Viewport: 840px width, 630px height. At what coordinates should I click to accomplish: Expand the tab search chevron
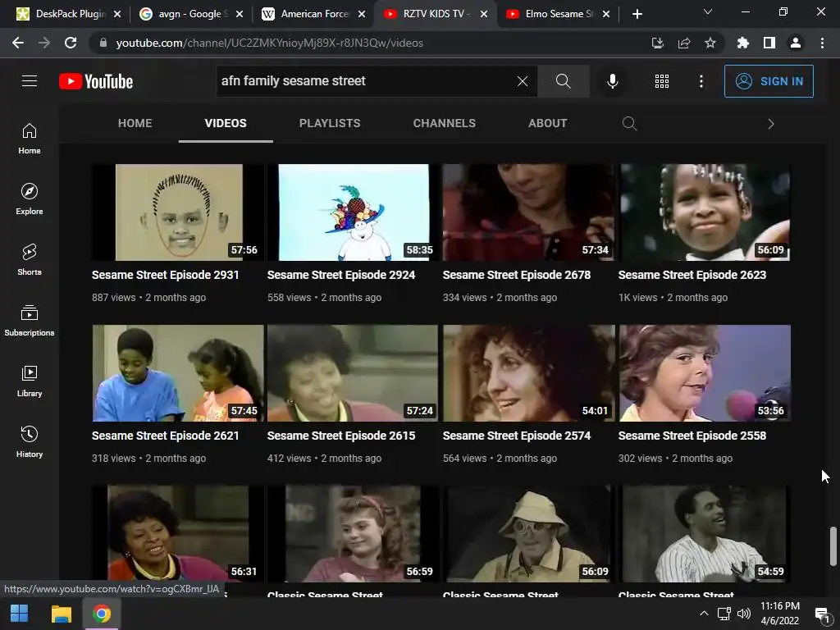[708, 11]
